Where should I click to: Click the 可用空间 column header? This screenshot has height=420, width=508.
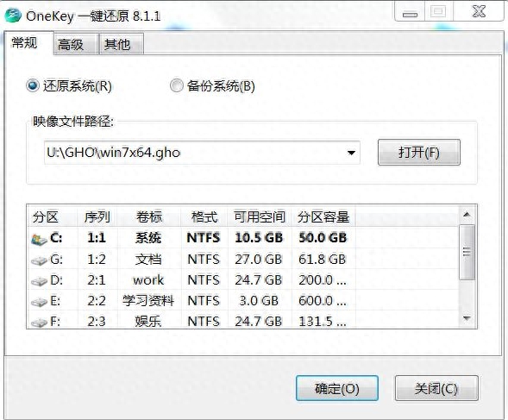coord(260,216)
